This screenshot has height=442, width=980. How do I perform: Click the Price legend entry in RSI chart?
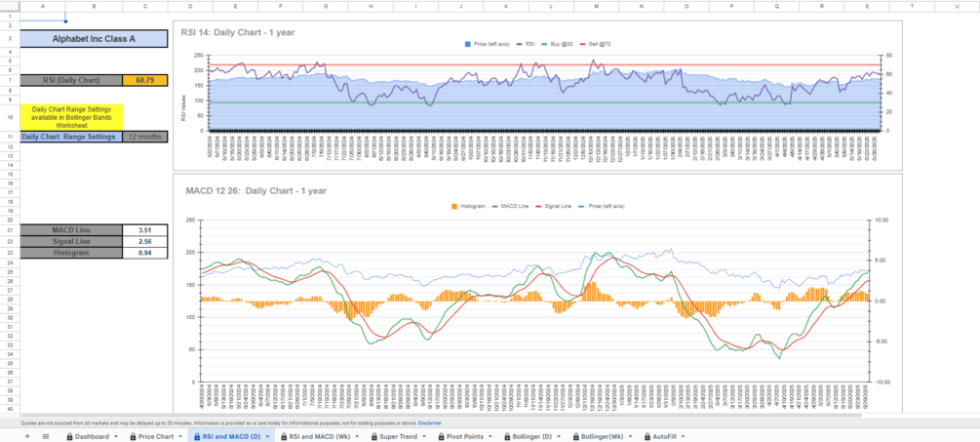[487, 44]
